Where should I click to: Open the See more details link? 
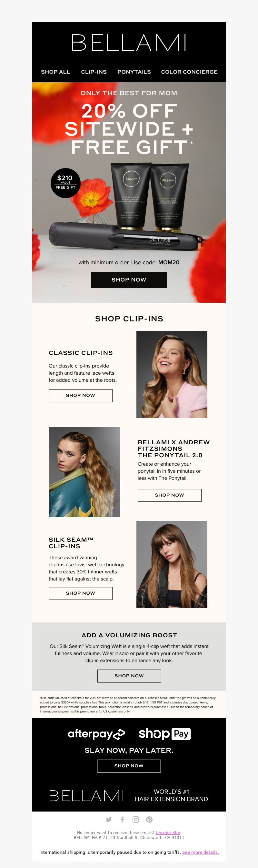pos(200,852)
